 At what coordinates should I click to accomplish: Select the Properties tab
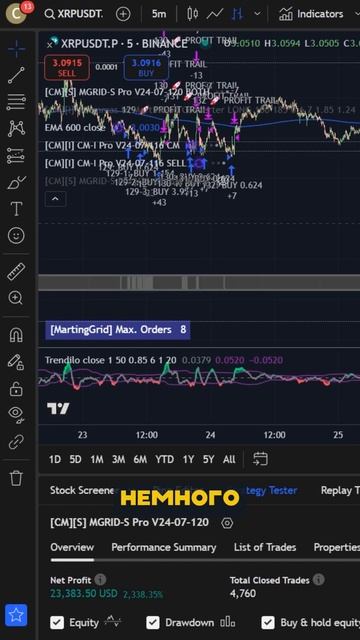tap(337, 547)
